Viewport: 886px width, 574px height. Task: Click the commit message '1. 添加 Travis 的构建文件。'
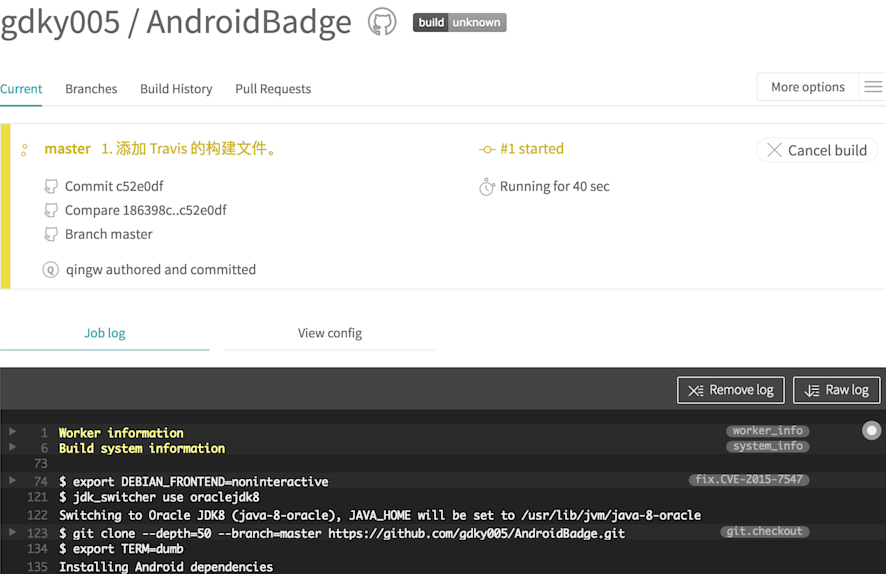189,149
